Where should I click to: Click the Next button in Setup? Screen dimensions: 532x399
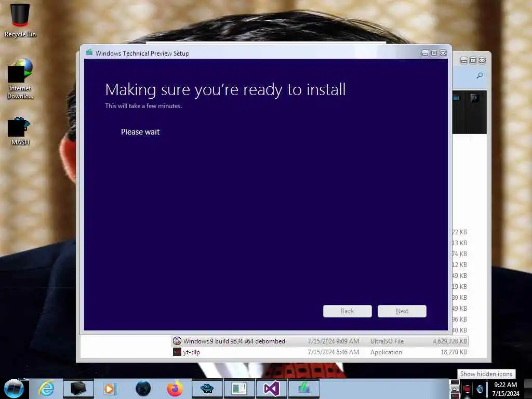click(x=402, y=311)
